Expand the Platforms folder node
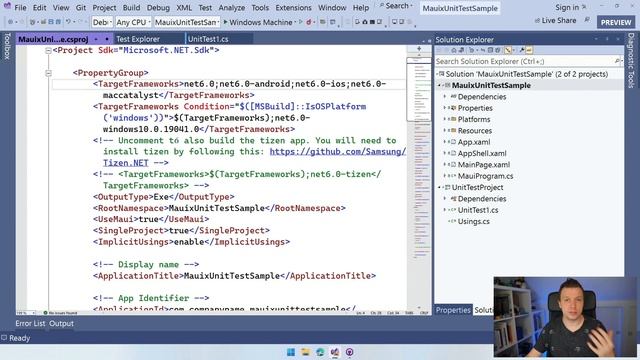640x360 pixels. 445,119
